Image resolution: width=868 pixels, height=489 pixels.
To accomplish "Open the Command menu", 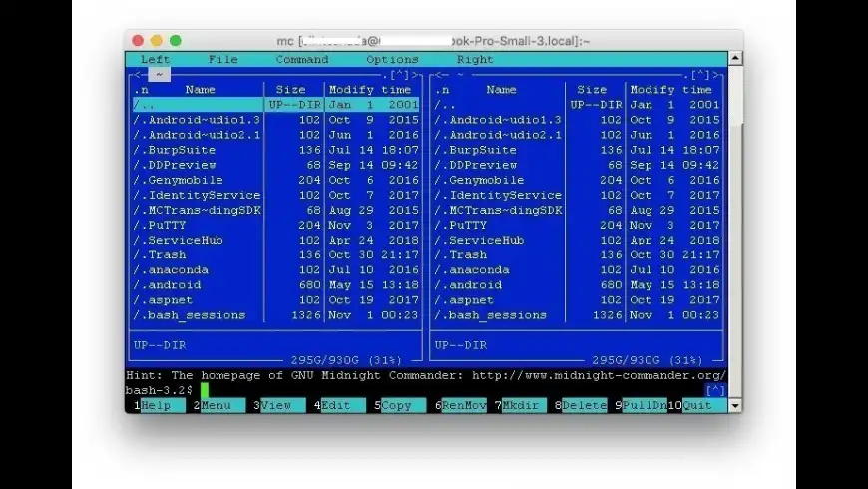I will [301, 59].
